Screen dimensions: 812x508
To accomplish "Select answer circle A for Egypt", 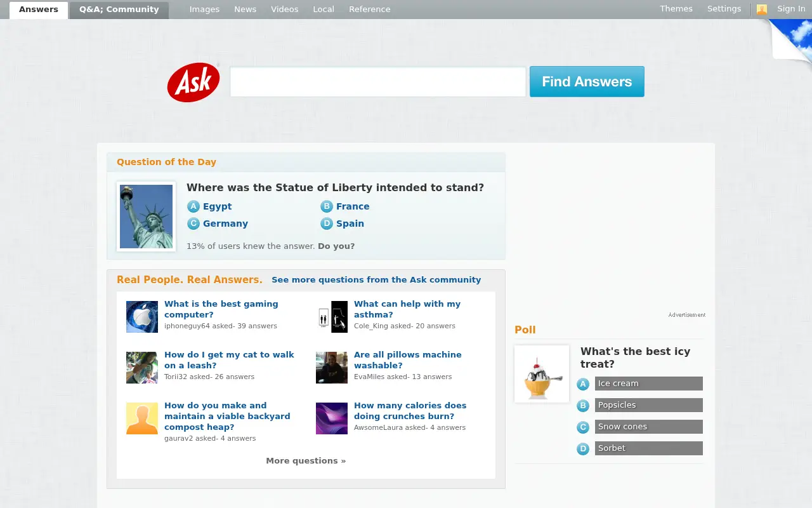I will point(193,206).
